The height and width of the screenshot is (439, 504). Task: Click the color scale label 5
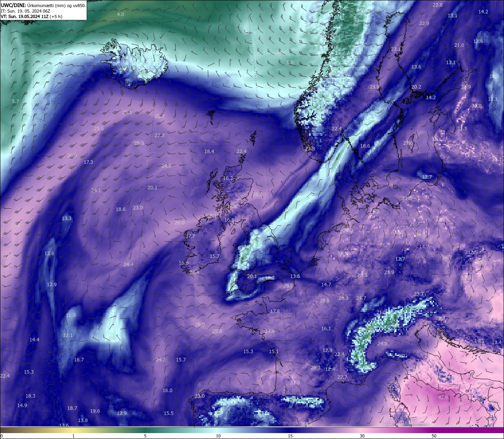[x=145, y=436]
